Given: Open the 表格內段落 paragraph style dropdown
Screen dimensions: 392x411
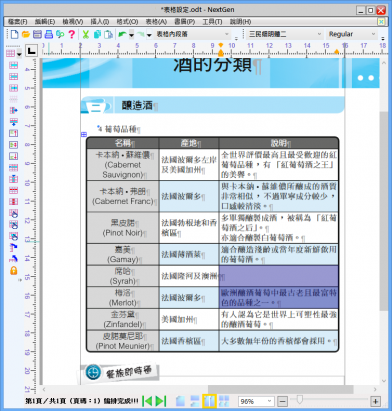Looking at the screenshot, I should pos(193,34).
